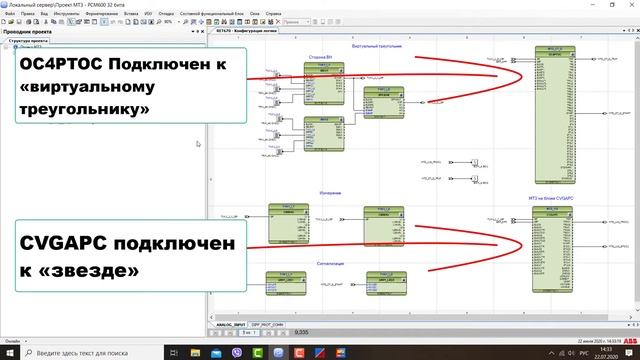
Task: Open Viber from the taskbar
Action: (237, 353)
